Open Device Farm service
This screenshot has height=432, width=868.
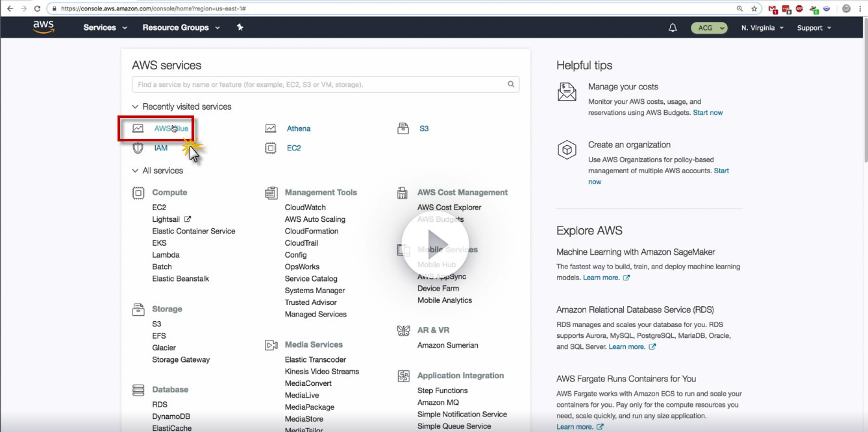point(438,288)
